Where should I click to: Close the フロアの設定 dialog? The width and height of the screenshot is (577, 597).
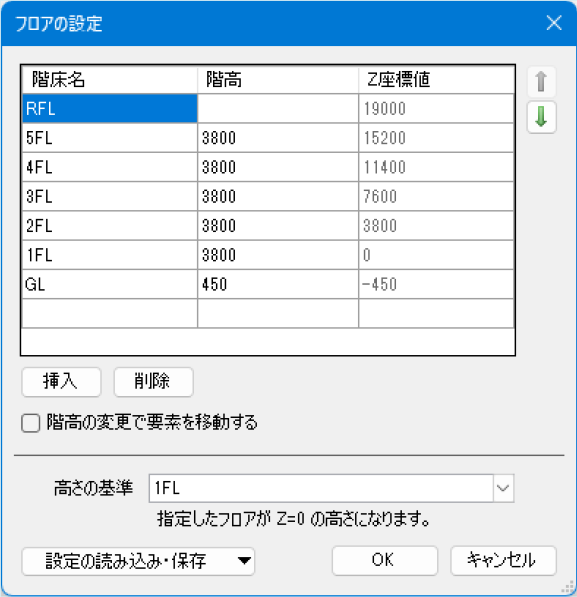pyautogui.click(x=554, y=23)
